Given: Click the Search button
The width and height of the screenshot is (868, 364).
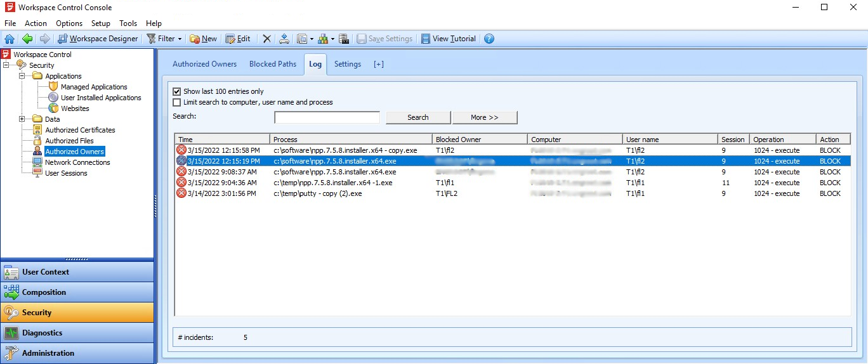Looking at the screenshot, I should (418, 117).
